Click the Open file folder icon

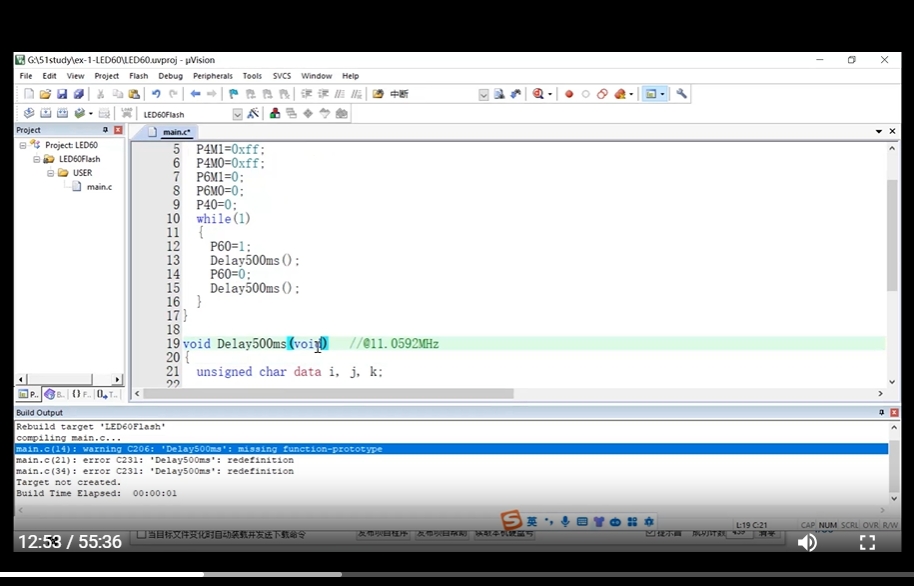[x=45, y=94]
